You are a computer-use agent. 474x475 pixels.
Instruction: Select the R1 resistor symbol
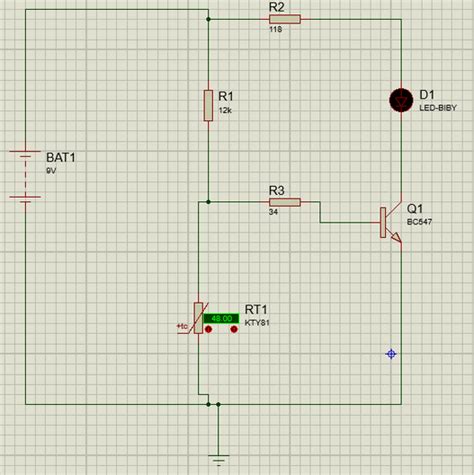208,105
